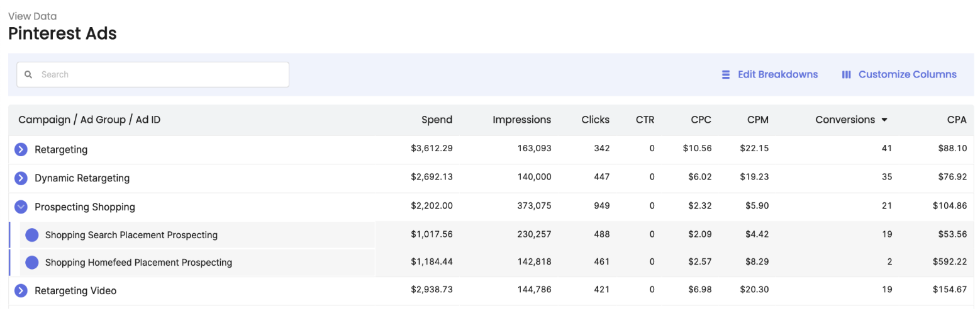This screenshot has width=980, height=320.
Task: Select Shopping Homefeed Placement Prospecting ad group
Action: point(138,262)
